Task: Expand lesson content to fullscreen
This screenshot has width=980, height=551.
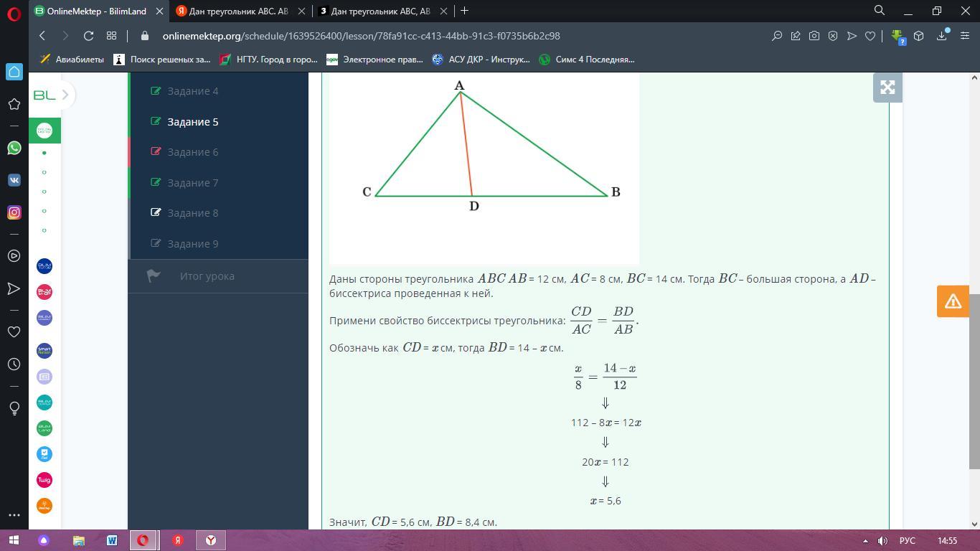Action: pos(887,88)
